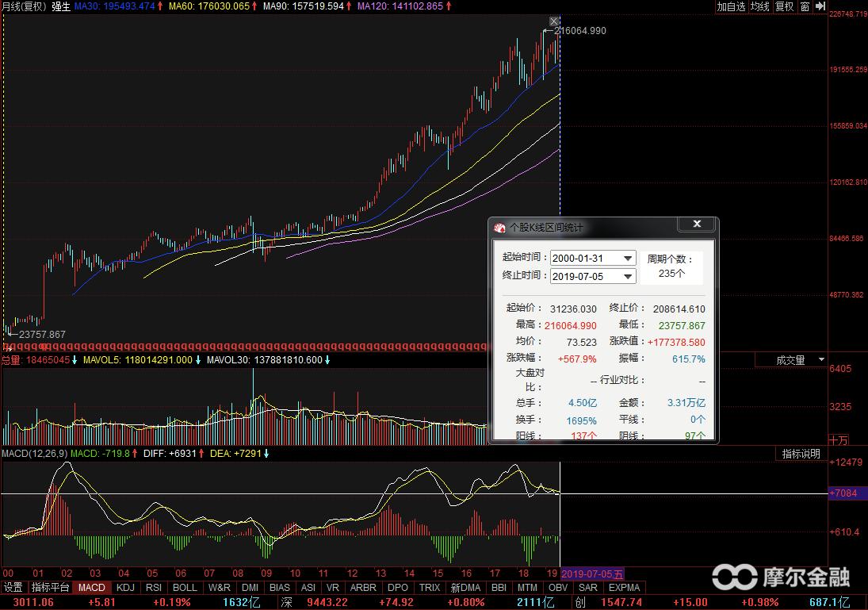Open 指标说明 indicator description
Image resolution: width=868 pixels, height=610 pixels.
(801, 454)
